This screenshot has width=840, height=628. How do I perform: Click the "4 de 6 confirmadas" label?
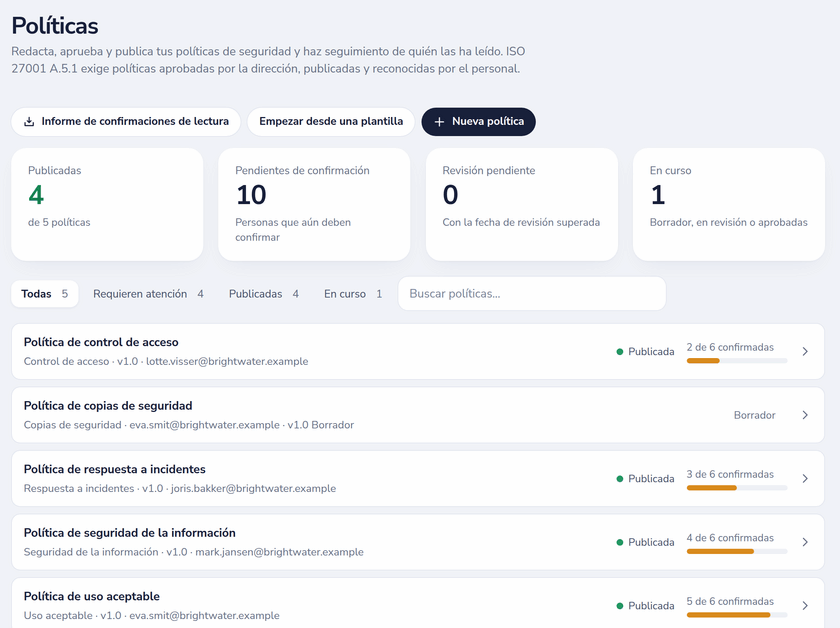(x=730, y=537)
